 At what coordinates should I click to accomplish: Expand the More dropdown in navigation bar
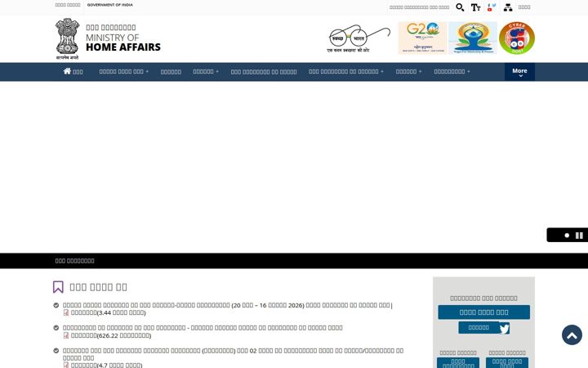(519, 72)
